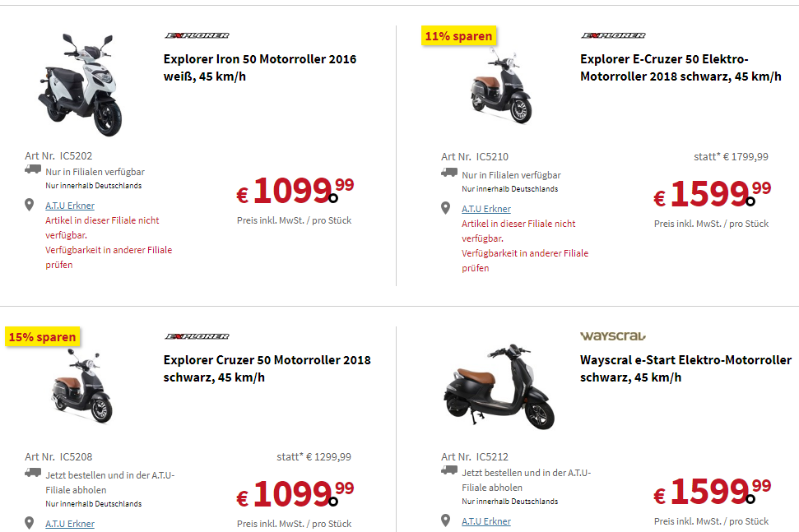Image resolution: width=799 pixels, height=532 pixels.
Task: Click truck icon under Art Nr. IC5202
Action: (x=33, y=169)
